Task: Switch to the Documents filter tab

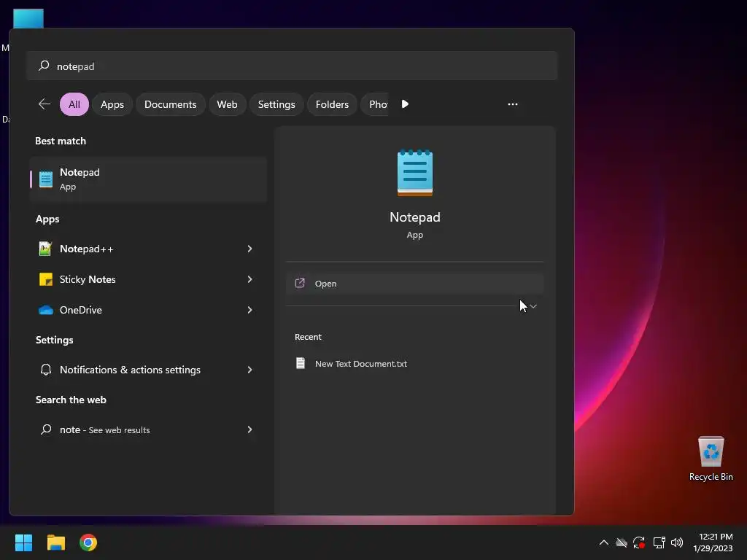Action: [x=171, y=104]
